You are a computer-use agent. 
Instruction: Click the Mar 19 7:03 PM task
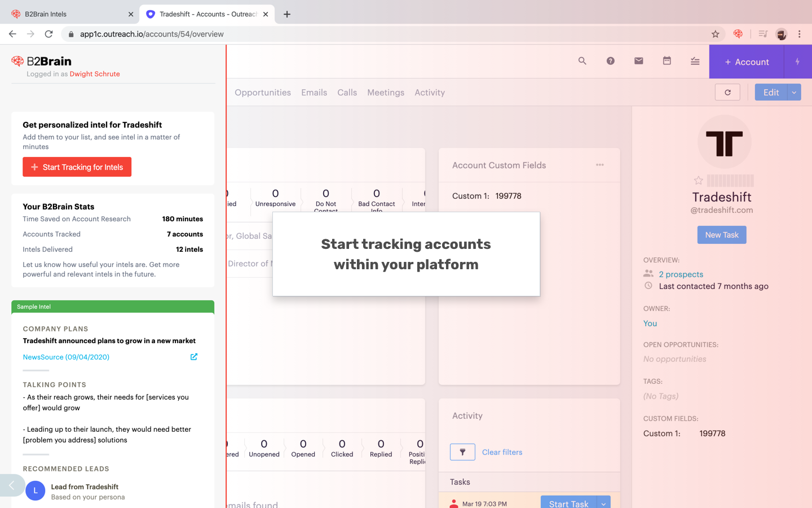click(x=484, y=504)
